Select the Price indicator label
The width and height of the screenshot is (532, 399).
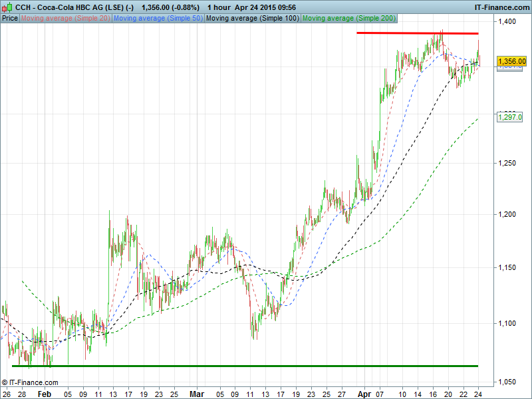pos(10,18)
